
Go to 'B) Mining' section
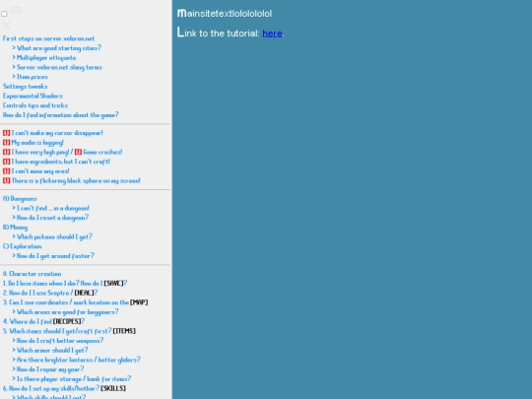[15, 227]
